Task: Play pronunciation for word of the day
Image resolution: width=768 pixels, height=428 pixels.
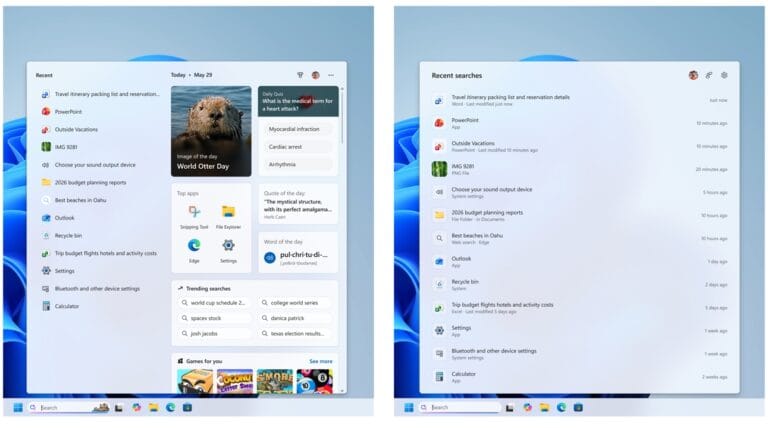Action: tap(269, 258)
